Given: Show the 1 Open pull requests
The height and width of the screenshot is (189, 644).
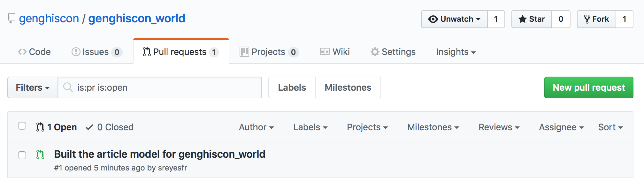Looking at the screenshot, I should (x=57, y=127).
